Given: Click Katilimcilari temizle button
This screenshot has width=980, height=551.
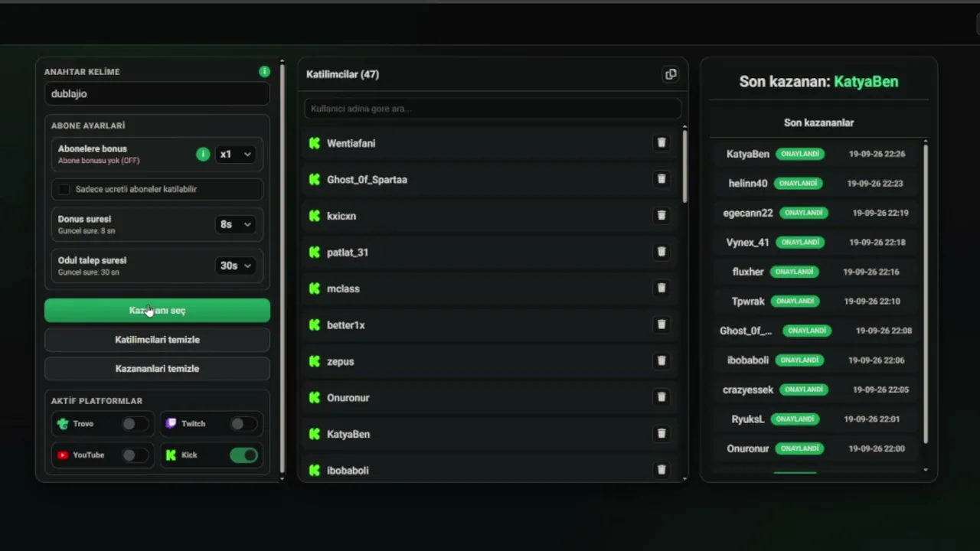Looking at the screenshot, I should pyautogui.click(x=157, y=339).
